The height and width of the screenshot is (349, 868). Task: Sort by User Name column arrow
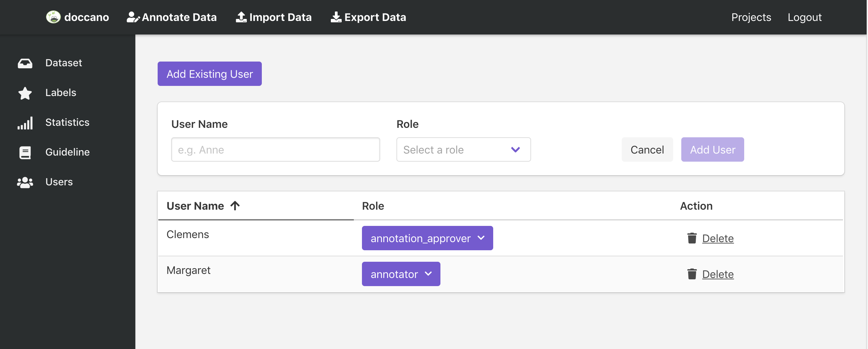point(235,206)
